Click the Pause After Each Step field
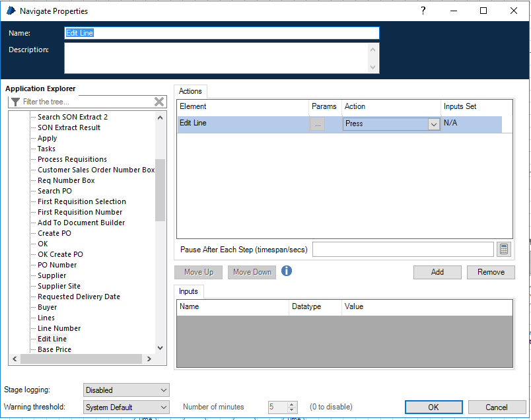This screenshot has height=420, width=531. [402, 250]
